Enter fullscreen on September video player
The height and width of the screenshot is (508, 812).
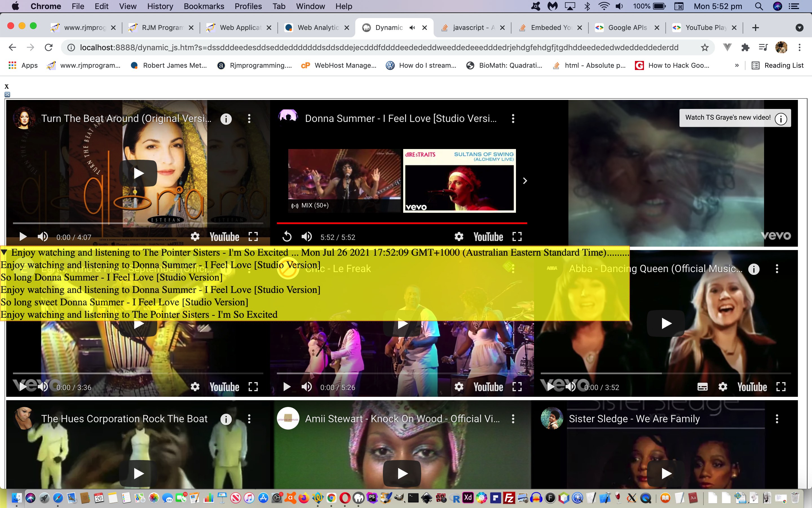(x=253, y=387)
